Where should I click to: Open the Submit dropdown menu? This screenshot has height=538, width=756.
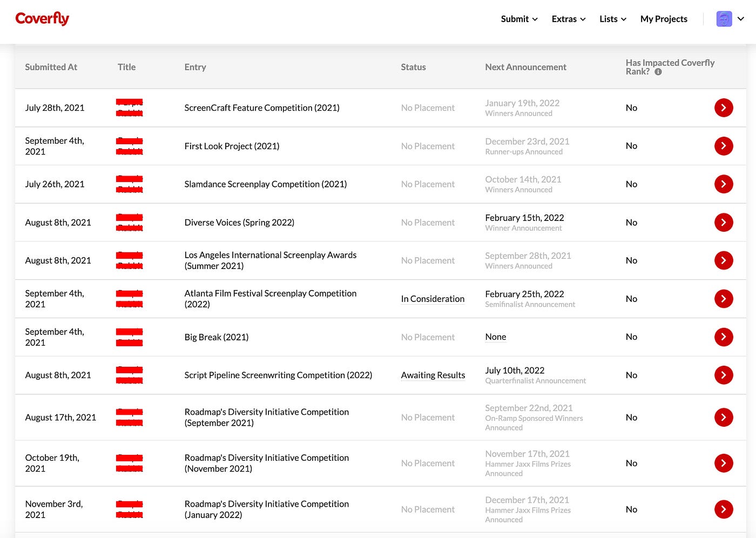pos(519,19)
